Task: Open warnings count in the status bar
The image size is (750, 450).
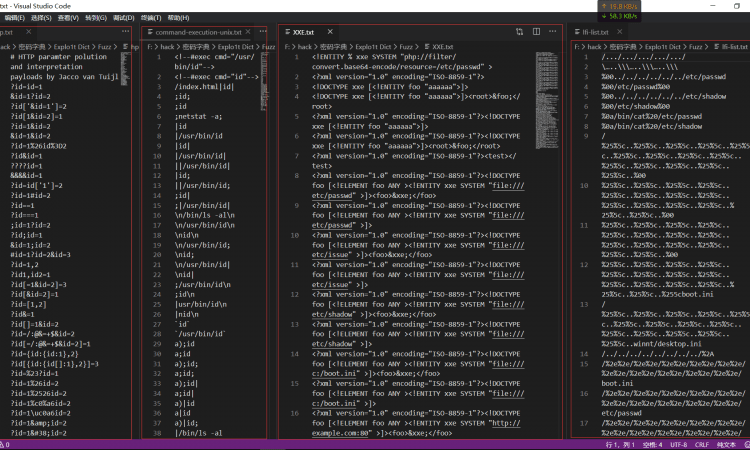Action: 5,445
